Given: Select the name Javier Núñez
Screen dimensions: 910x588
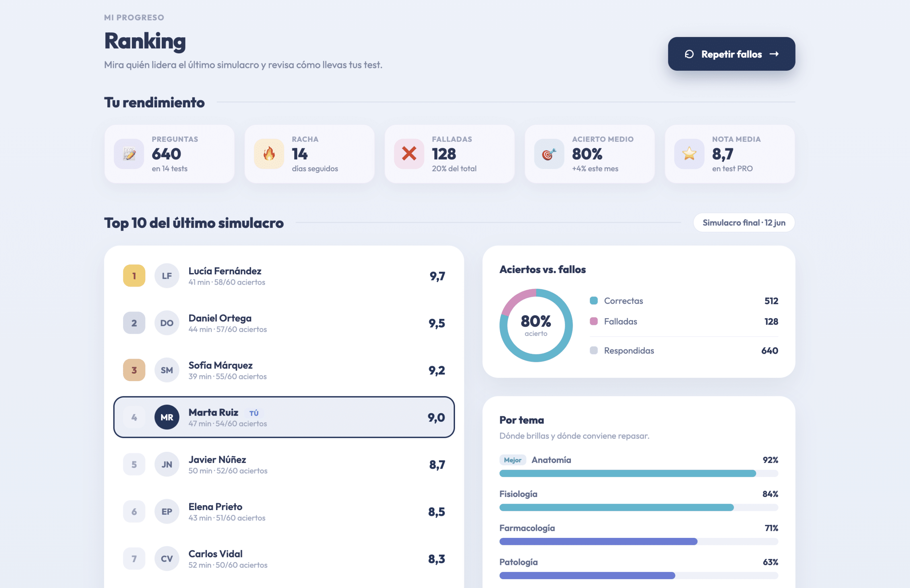Looking at the screenshot, I should click(x=217, y=460).
